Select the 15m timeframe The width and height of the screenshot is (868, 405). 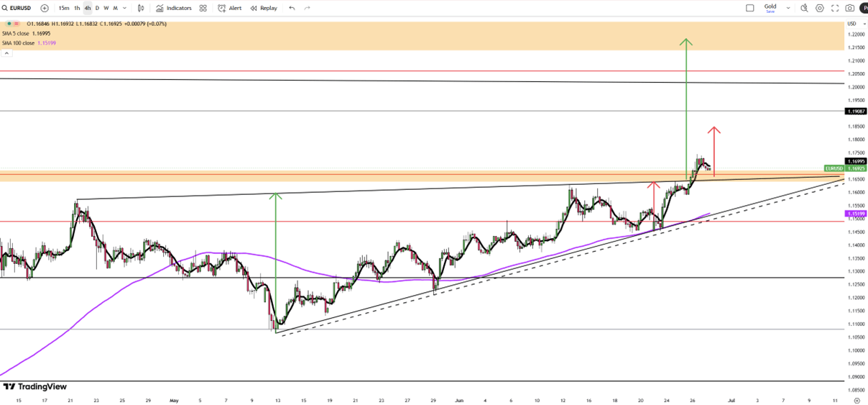coord(64,8)
